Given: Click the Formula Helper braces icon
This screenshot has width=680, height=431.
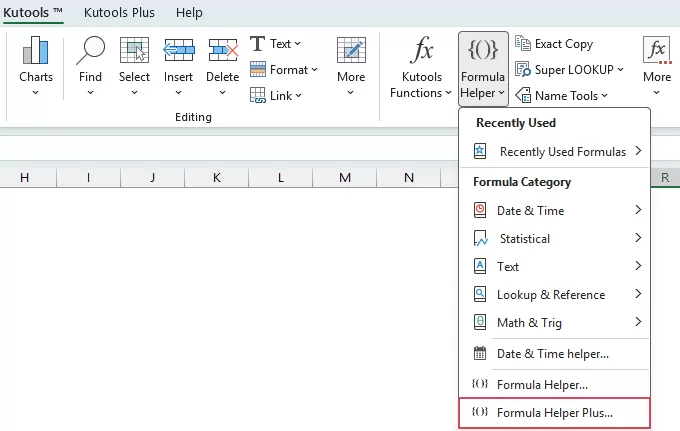Looking at the screenshot, I should (483, 49).
